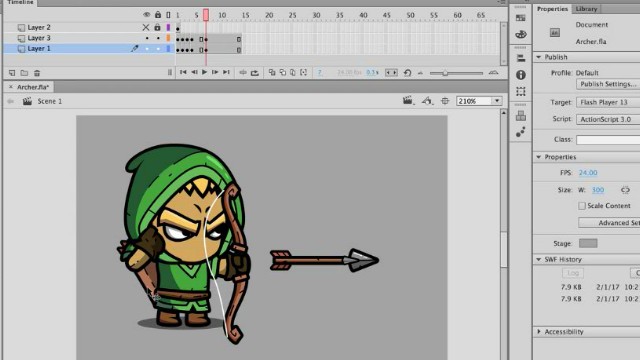Select Layer 1 in timeline
Screen dimensions: 640x360
coord(39,49)
